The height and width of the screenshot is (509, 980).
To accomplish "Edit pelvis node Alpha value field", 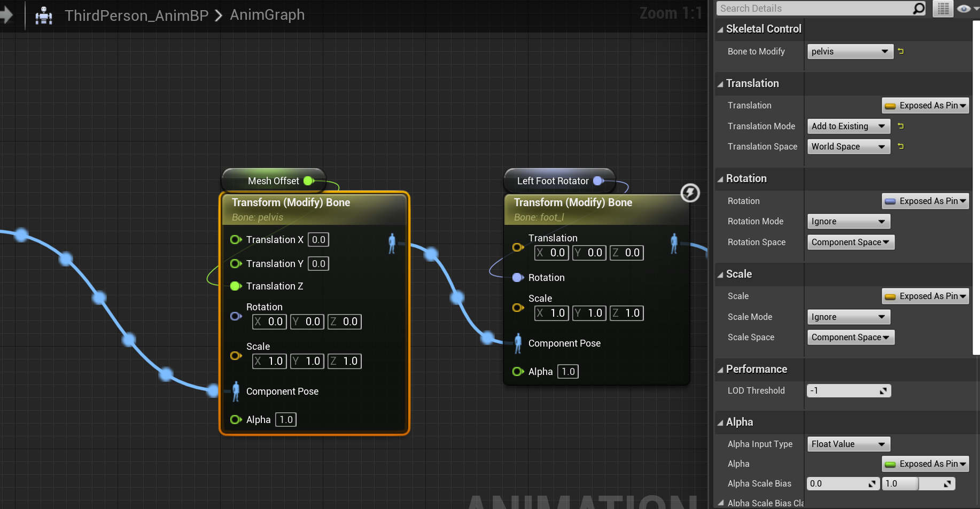I will (286, 420).
